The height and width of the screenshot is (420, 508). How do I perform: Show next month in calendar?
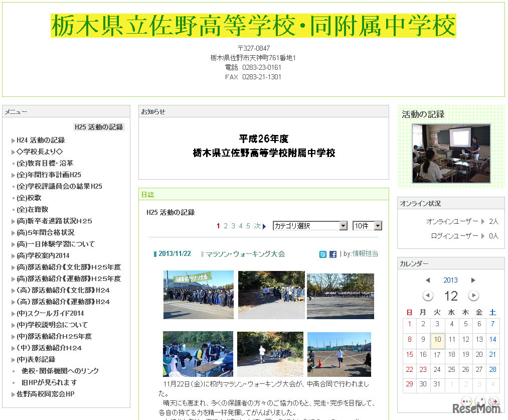(473, 296)
